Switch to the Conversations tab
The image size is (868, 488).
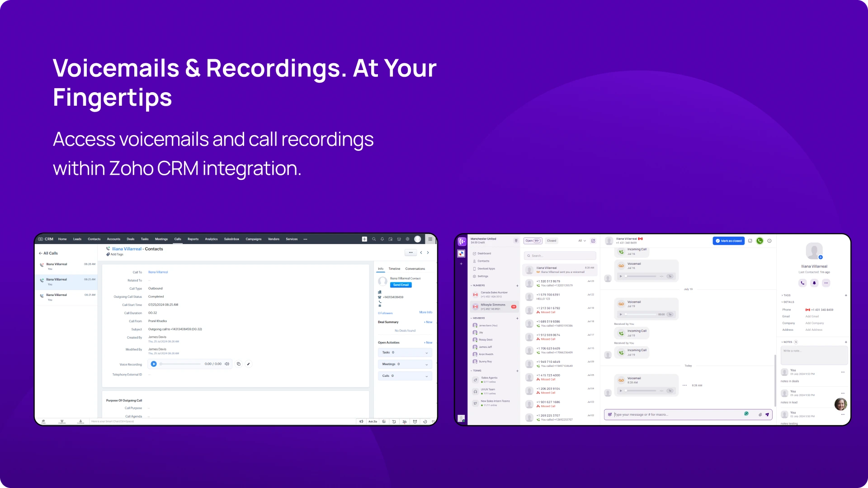(x=415, y=269)
